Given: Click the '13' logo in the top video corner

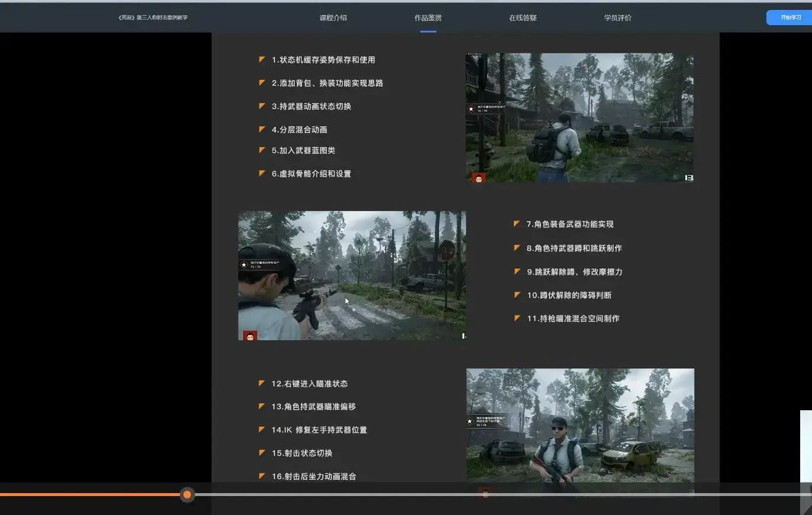Looking at the screenshot, I should pos(686,177).
